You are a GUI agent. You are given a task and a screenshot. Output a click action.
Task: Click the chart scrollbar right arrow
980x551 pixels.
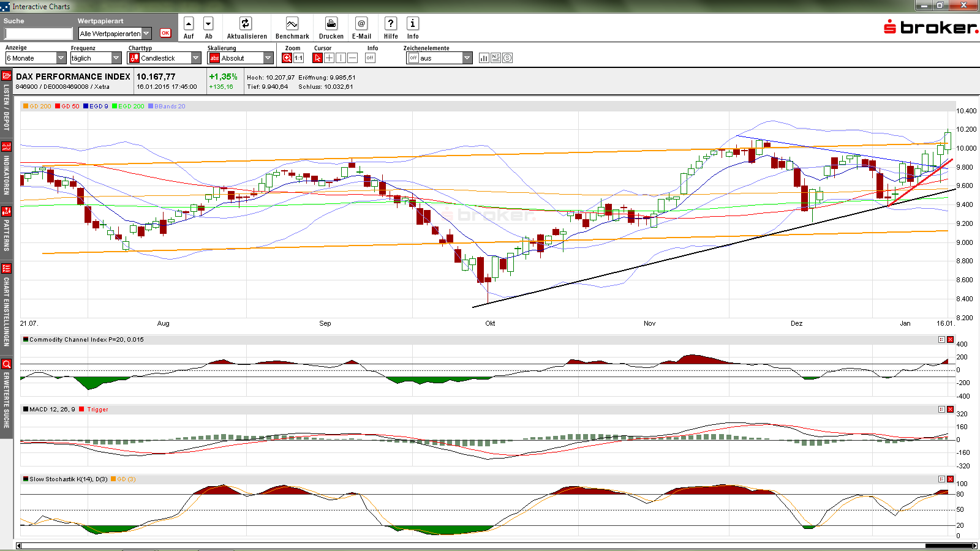click(975, 545)
